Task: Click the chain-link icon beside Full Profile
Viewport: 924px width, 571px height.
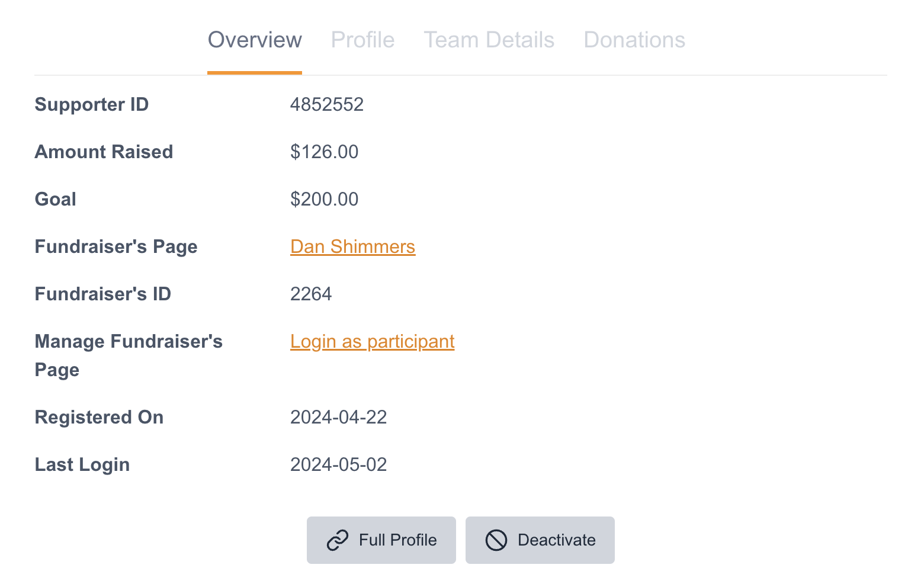Action: [338, 540]
